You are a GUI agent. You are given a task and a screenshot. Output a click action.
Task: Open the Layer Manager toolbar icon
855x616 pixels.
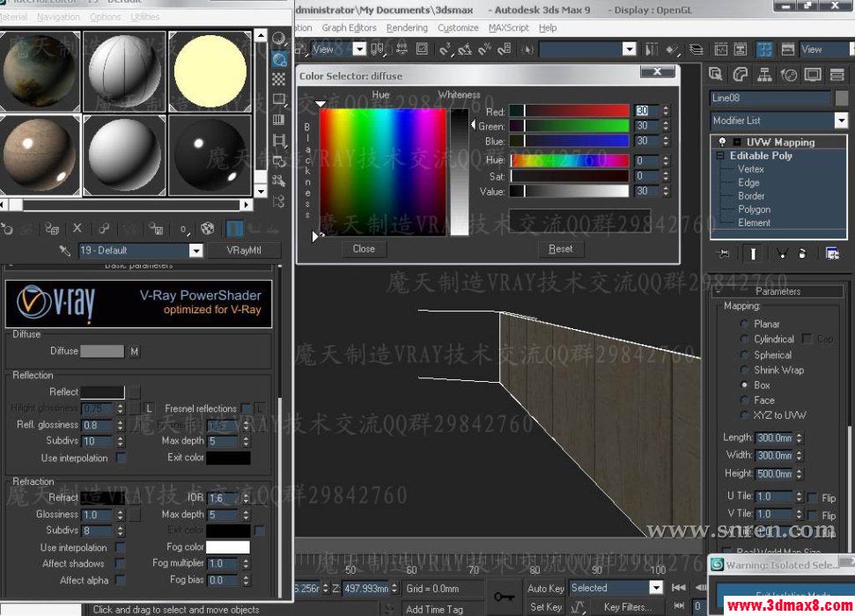click(697, 49)
